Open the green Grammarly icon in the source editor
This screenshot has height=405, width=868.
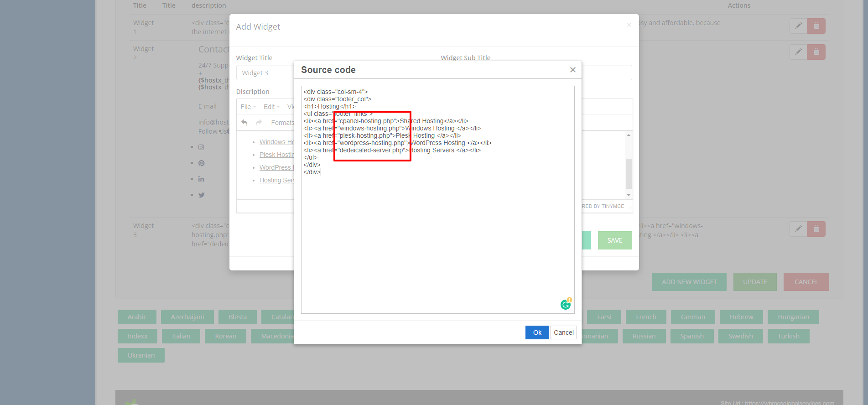[x=566, y=304]
